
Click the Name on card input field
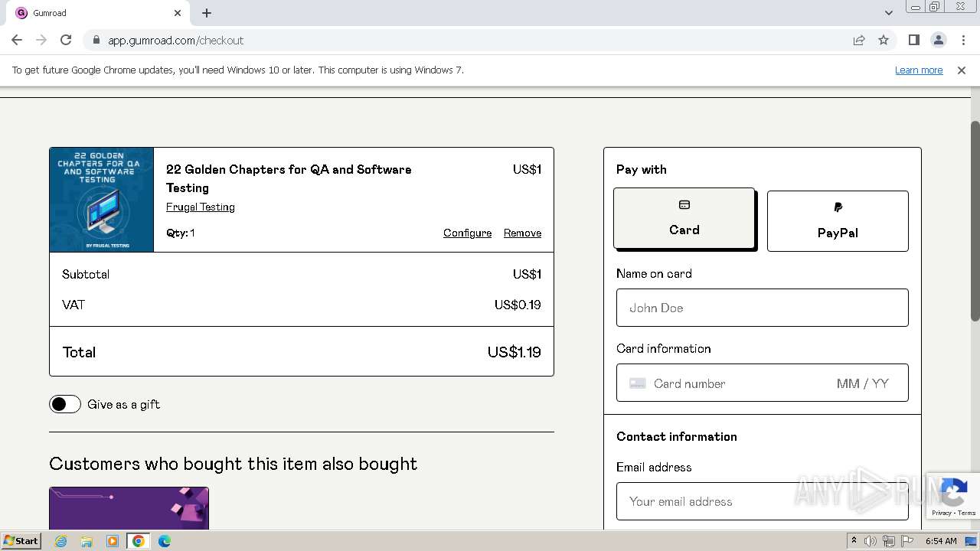coord(762,308)
